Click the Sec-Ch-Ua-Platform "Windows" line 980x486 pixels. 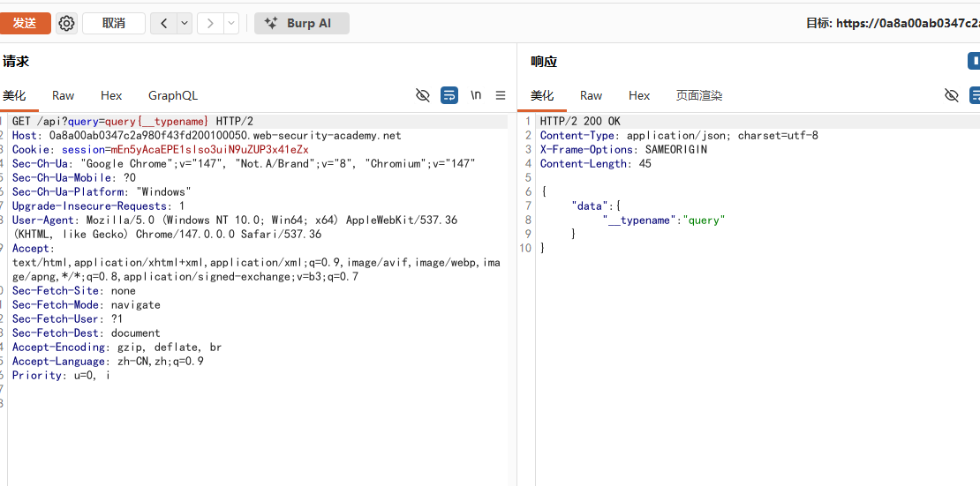click(102, 191)
